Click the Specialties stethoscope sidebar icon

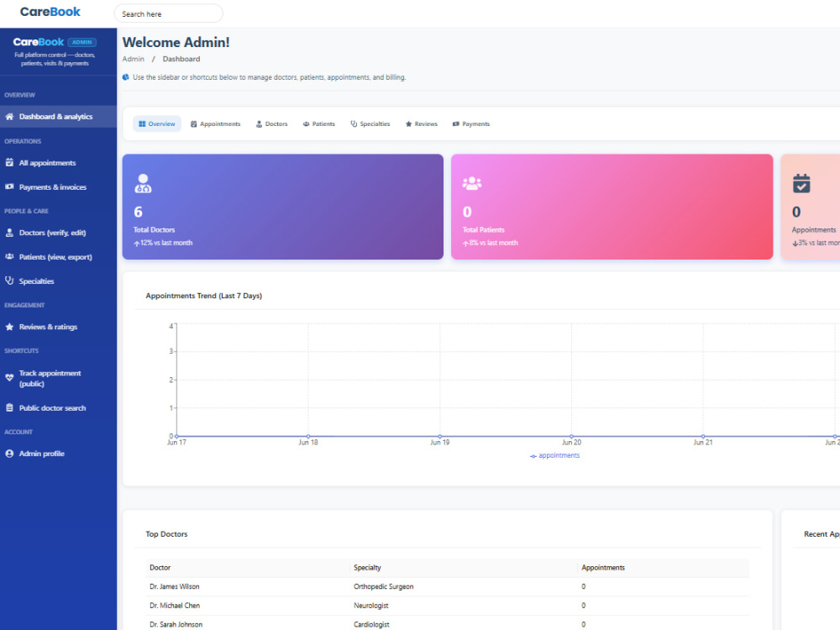(x=9, y=281)
